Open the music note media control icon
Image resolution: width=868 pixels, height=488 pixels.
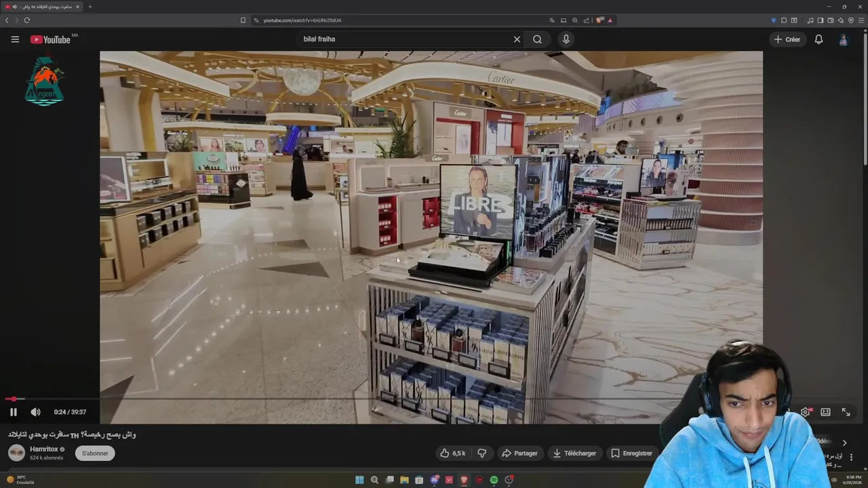pos(810,20)
